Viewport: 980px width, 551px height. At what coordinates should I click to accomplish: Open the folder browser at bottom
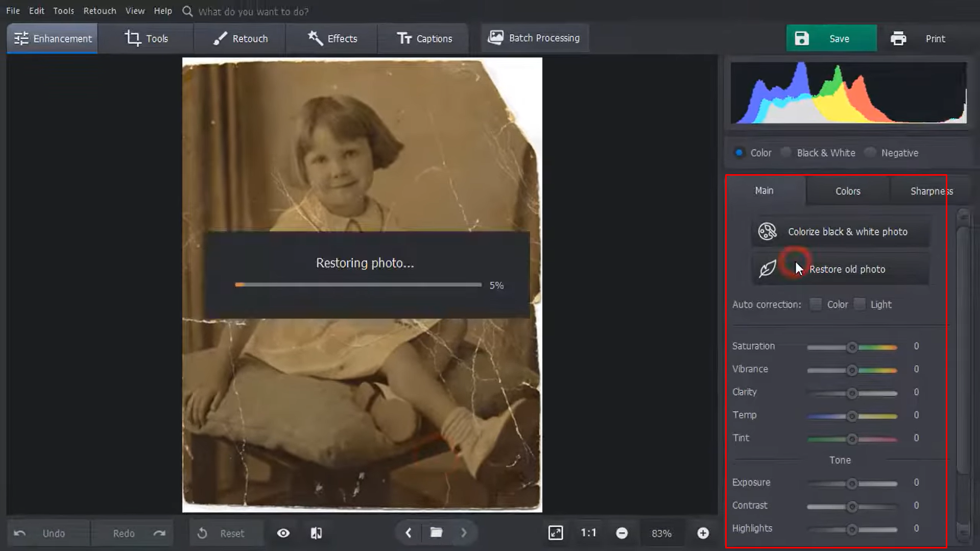[x=436, y=533]
